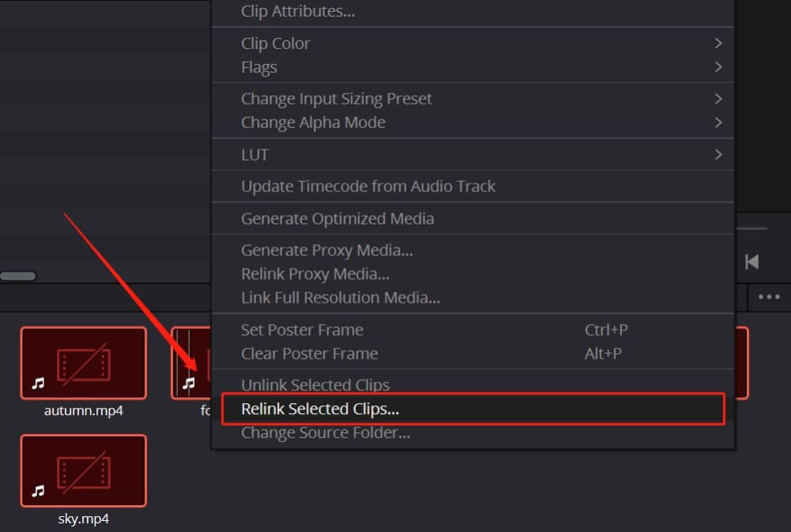Click the offline media icon on sky.mp4
Screen dimensions: 791x532
[x=82, y=471]
